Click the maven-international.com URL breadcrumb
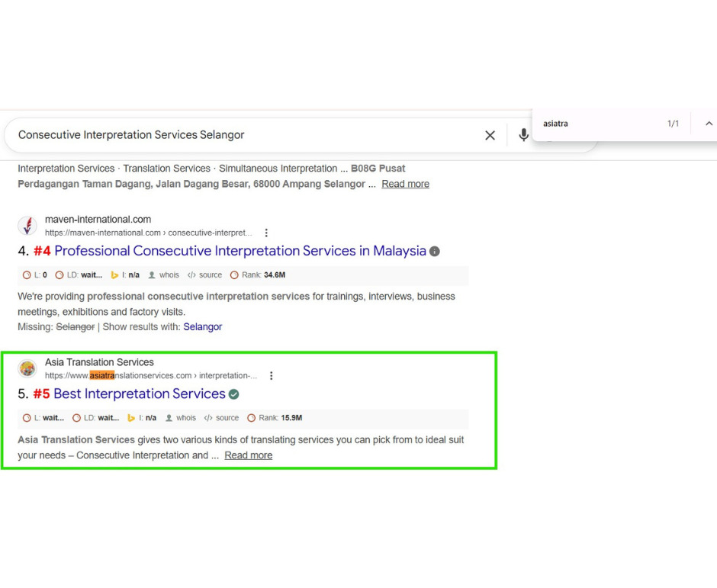Viewport: 717px width, 588px height. click(148, 233)
